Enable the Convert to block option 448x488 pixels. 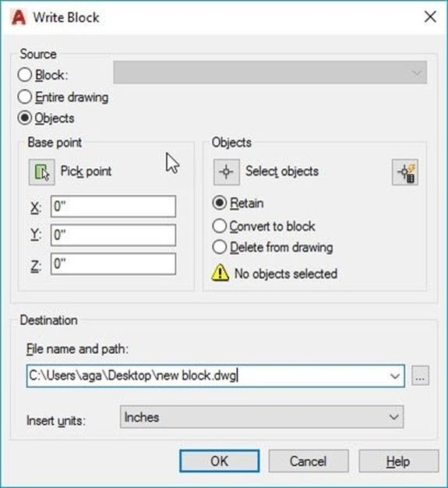(x=220, y=226)
